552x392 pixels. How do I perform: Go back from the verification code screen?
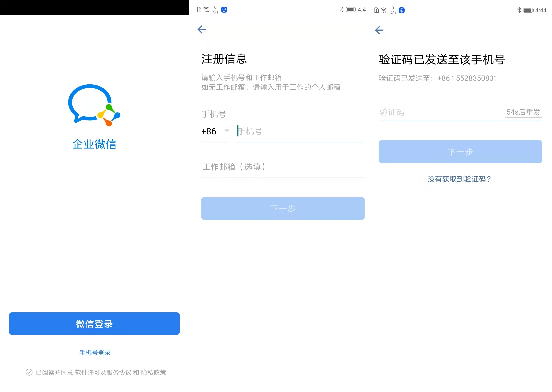(x=379, y=30)
